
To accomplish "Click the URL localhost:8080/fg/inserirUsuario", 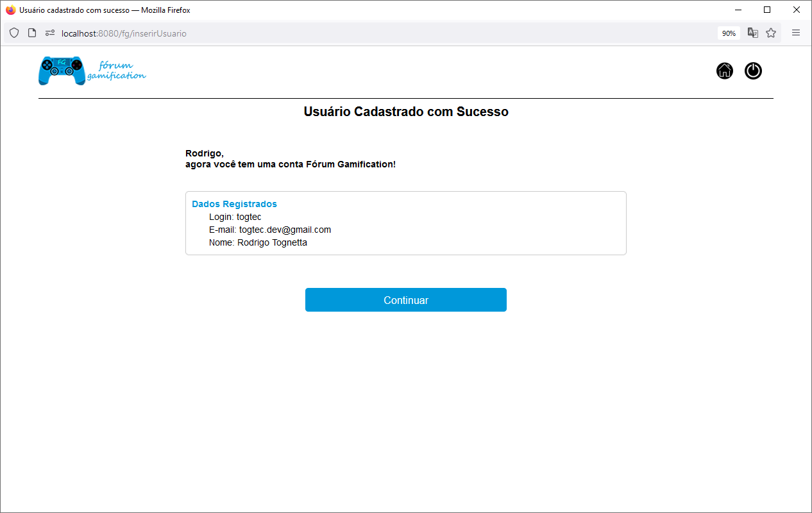I will coord(124,33).
